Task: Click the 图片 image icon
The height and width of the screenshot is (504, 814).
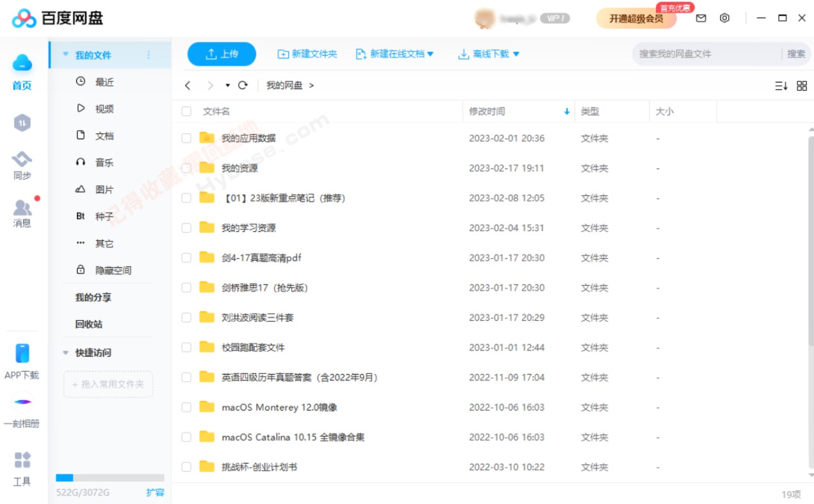Action: [x=81, y=189]
